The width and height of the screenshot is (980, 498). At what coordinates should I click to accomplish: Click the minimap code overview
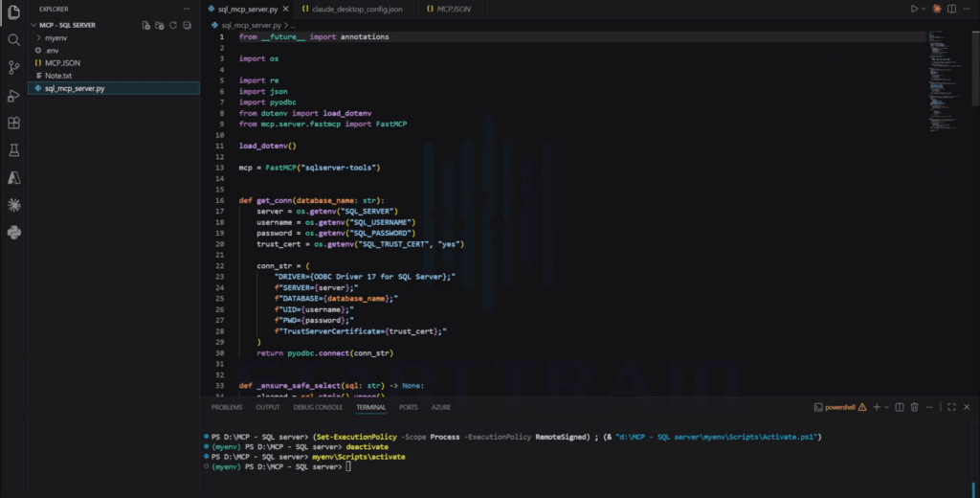pos(945,81)
